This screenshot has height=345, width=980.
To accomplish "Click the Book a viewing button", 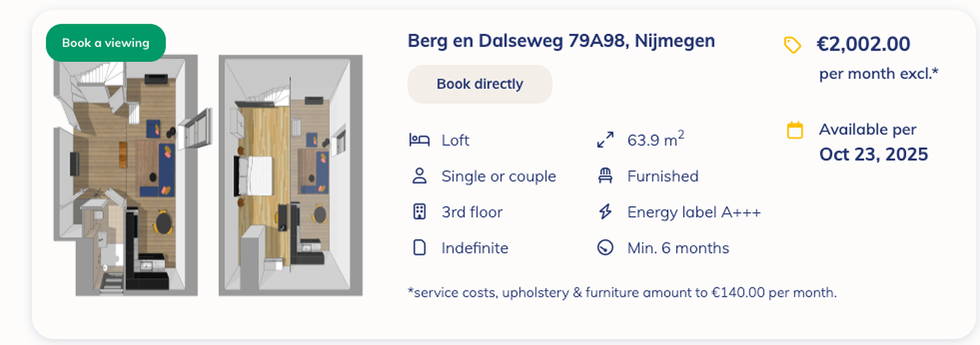I will pos(106,43).
